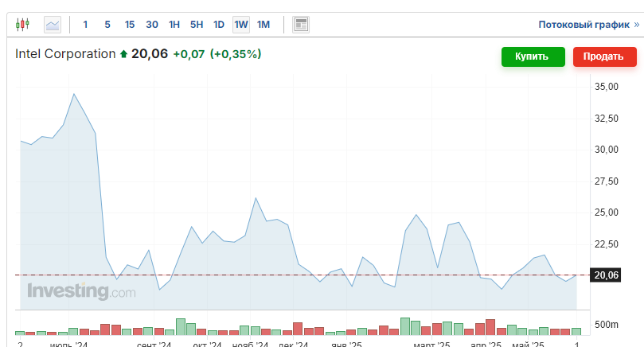Click the 25,00 axis label
644x347 pixels.
click(x=607, y=212)
